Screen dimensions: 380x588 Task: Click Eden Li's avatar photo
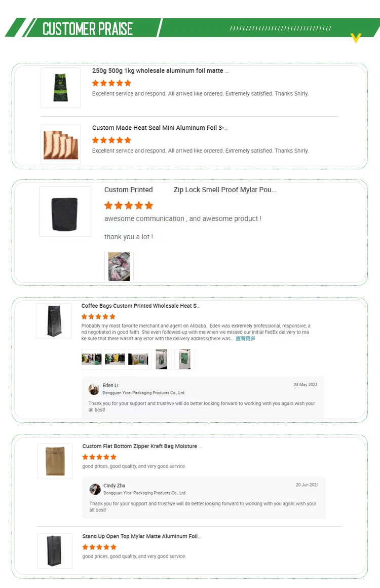94,389
